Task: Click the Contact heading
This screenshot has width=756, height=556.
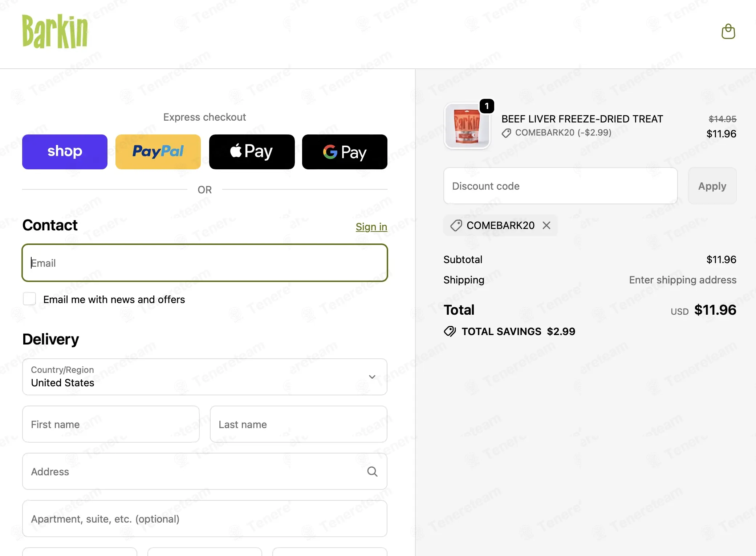Action: point(50,225)
